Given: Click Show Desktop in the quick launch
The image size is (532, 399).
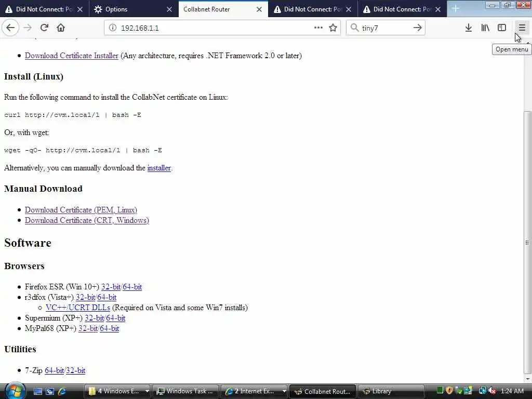Looking at the screenshot, I should pos(37,391).
